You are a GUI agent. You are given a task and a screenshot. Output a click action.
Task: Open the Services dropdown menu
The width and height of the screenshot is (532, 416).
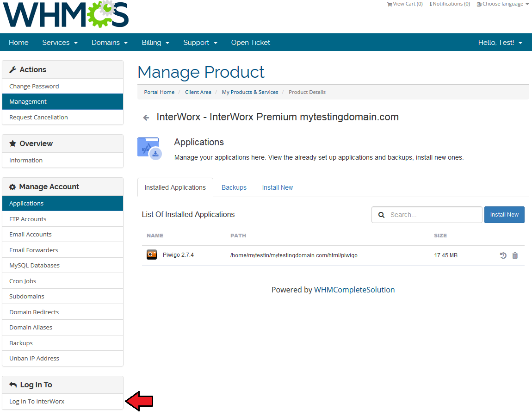tap(60, 43)
